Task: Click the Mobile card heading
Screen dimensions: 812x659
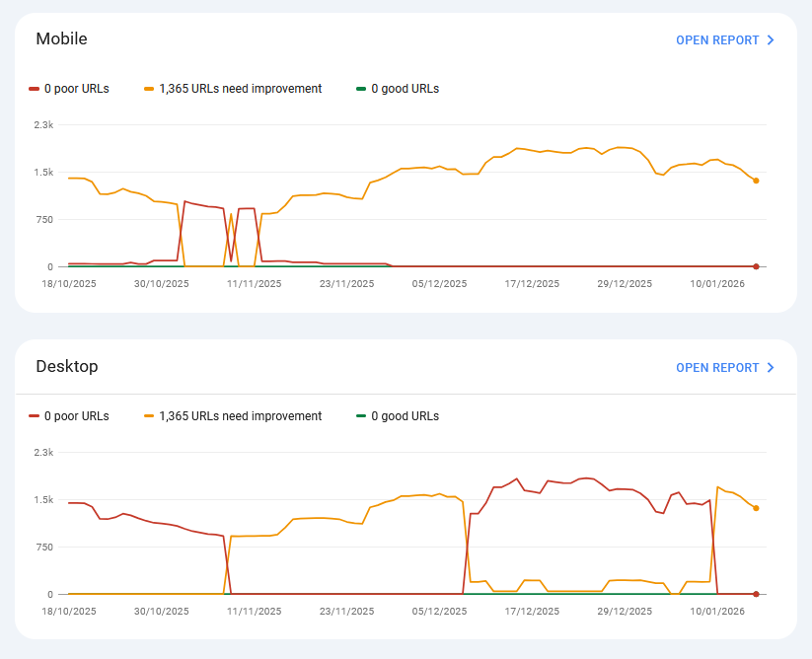Action: pyautogui.click(x=61, y=38)
